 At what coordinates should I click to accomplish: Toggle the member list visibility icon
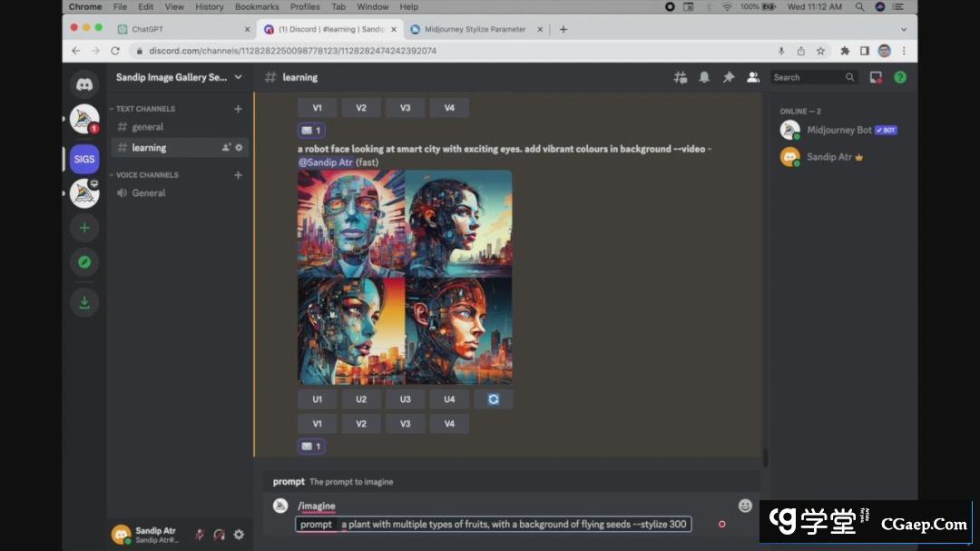[x=752, y=78]
